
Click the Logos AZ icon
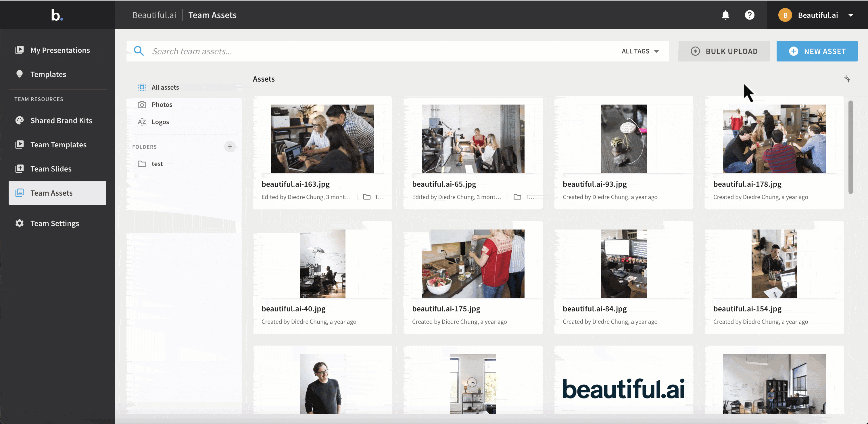[142, 122]
